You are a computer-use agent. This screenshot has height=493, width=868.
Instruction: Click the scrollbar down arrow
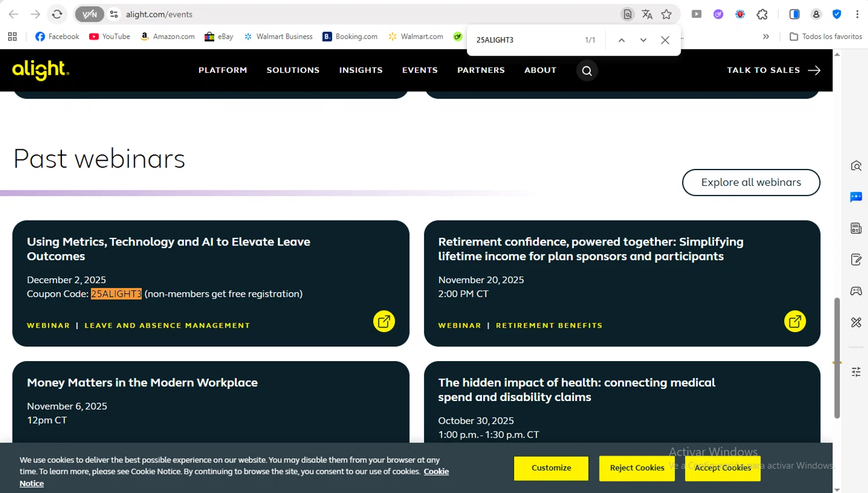point(837,489)
